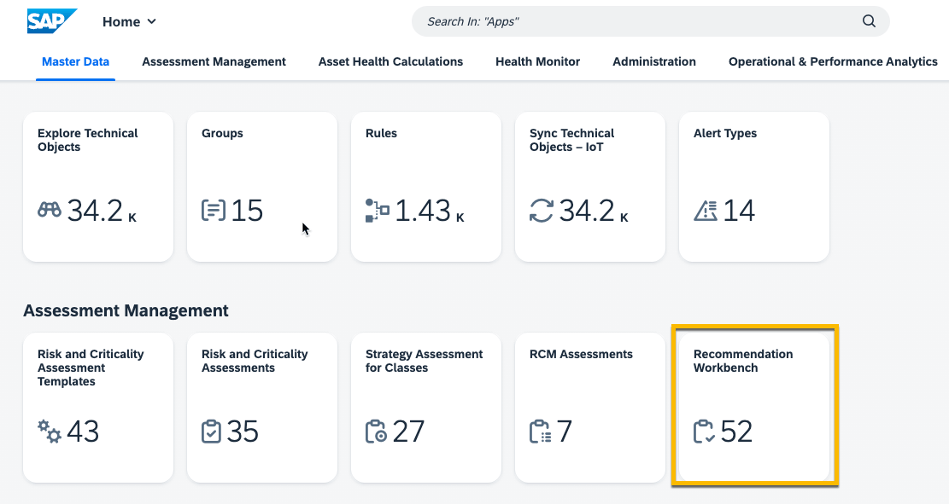Click the 14 count on Alert Types

coord(739,211)
